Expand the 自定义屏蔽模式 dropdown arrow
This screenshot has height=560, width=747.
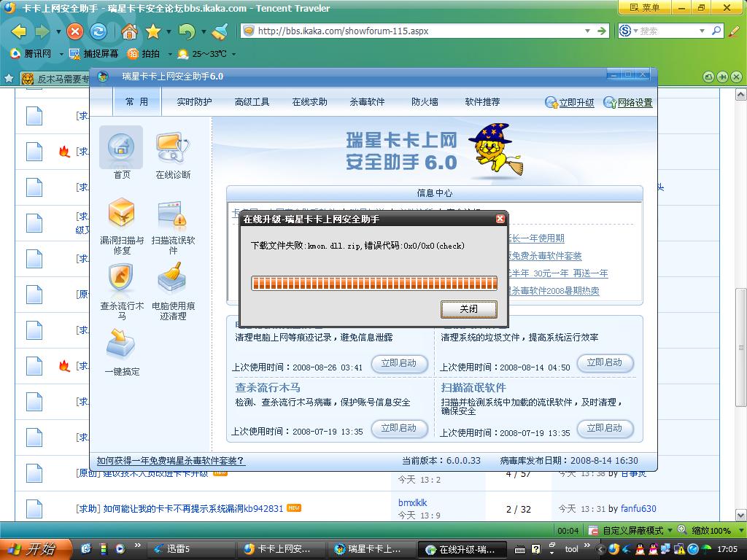point(670,530)
